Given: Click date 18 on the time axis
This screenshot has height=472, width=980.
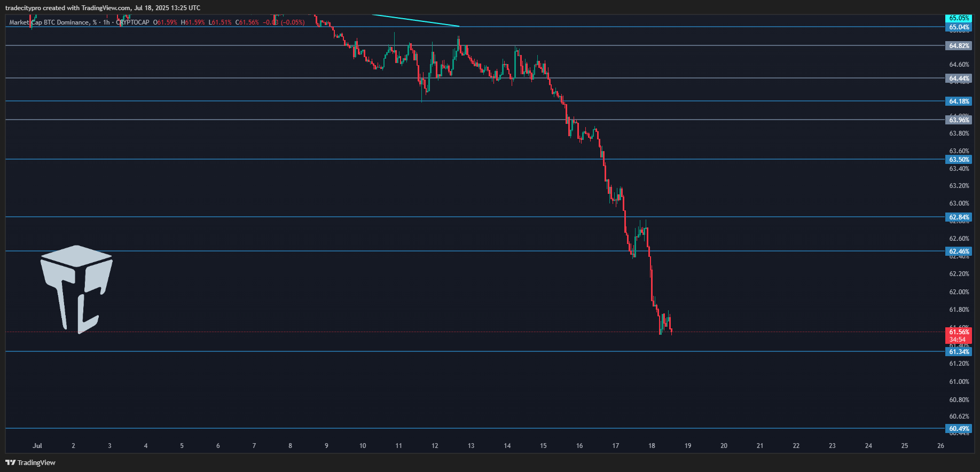Looking at the screenshot, I should pos(652,446).
